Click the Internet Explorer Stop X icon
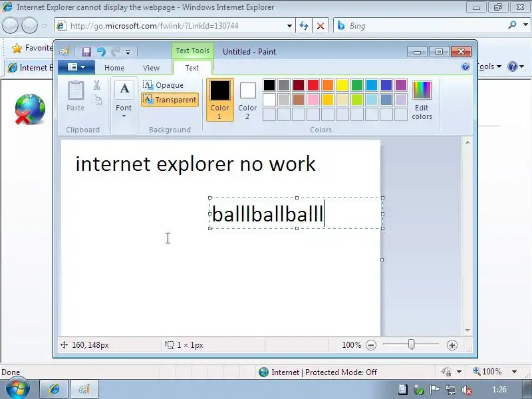This screenshot has width=532, height=399. point(321,26)
